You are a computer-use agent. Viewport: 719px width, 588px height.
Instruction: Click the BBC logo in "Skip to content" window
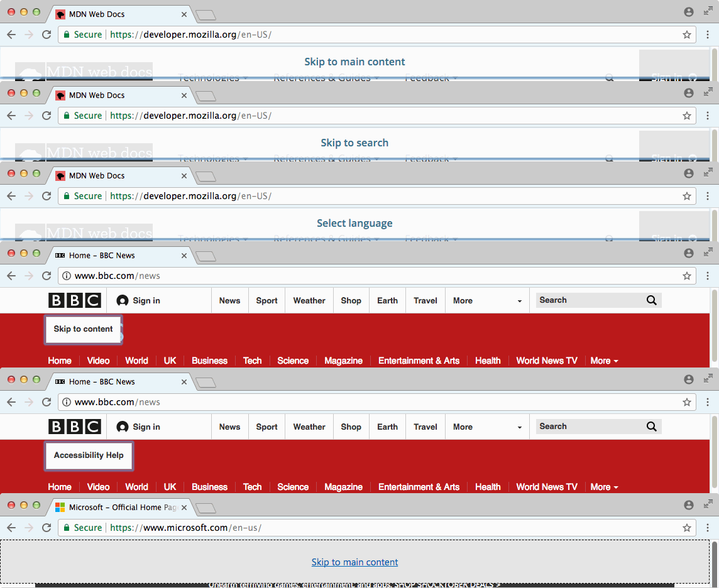coord(75,301)
